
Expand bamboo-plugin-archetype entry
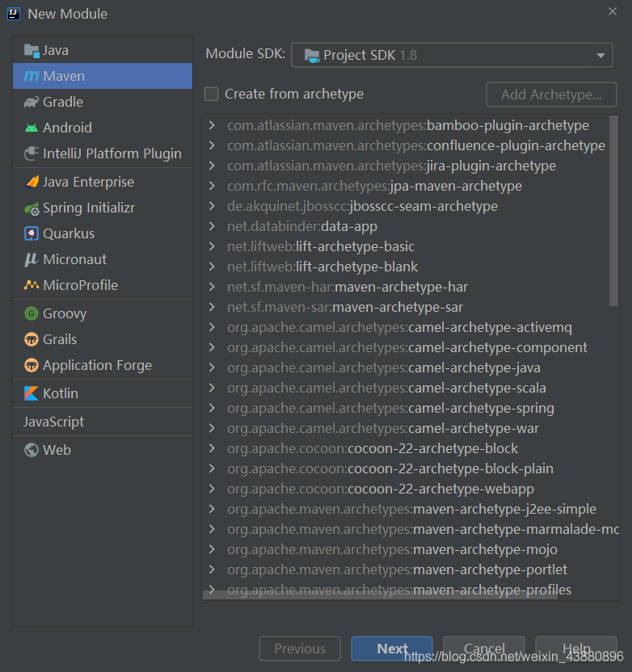click(212, 125)
